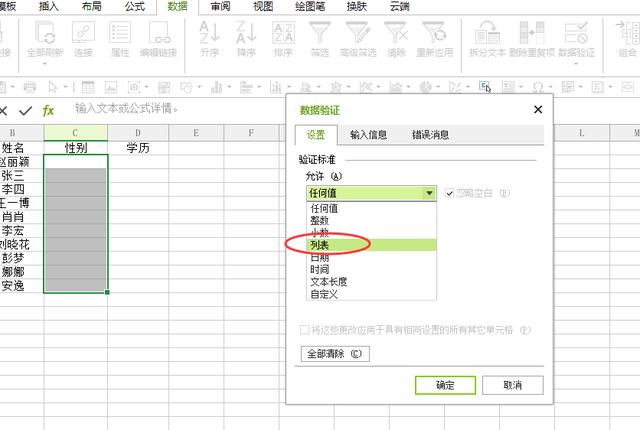
Task: Select the column D header
Action: 138,133
